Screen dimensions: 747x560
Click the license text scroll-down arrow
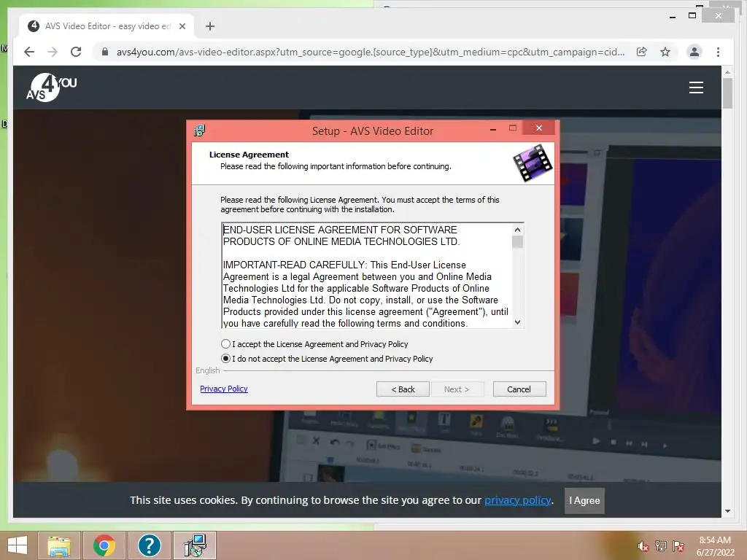[x=517, y=322]
